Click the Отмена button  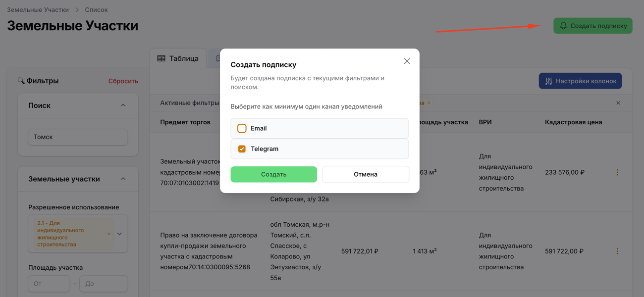tap(365, 174)
